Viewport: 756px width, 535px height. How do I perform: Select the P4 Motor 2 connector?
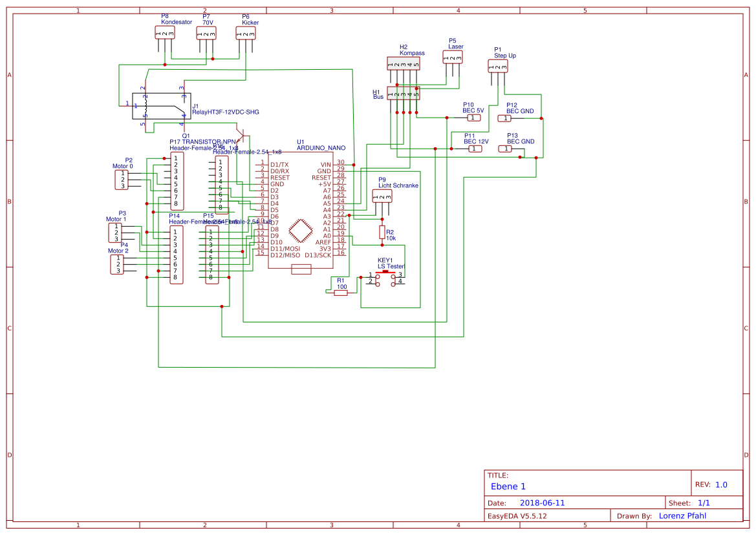click(x=117, y=264)
